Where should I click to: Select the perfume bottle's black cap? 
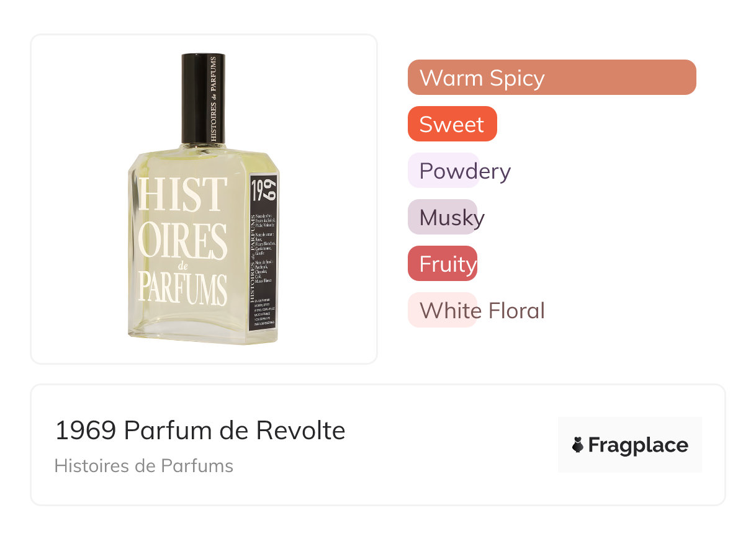203,99
